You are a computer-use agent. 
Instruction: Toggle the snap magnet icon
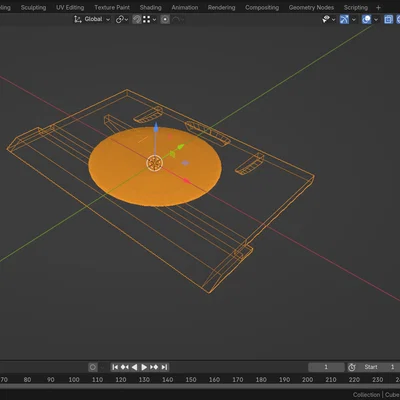point(137,19)
